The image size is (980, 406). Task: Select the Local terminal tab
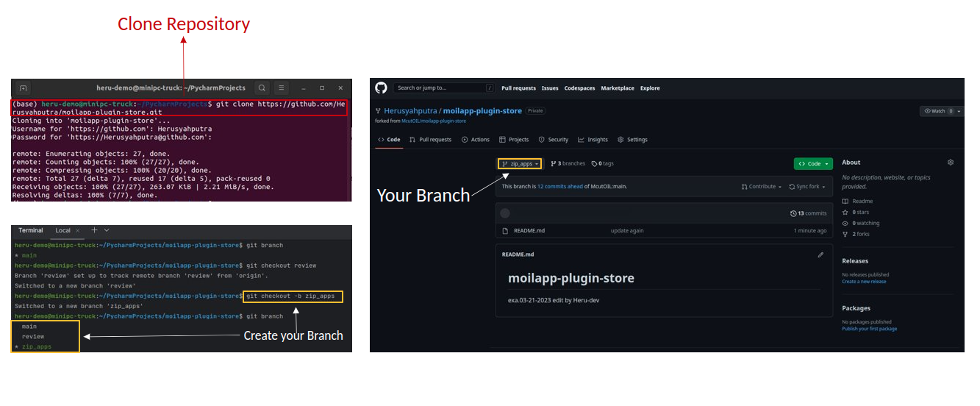pos(63,231)
